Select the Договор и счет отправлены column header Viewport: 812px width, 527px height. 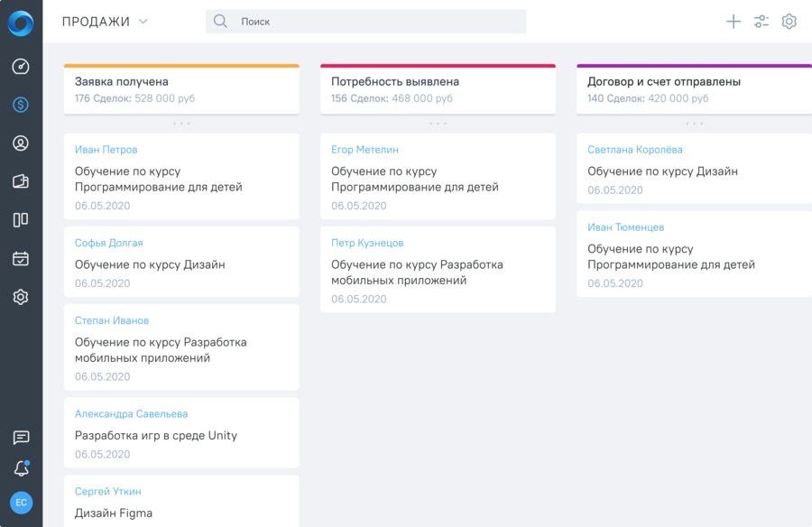(x=695, y=89)
